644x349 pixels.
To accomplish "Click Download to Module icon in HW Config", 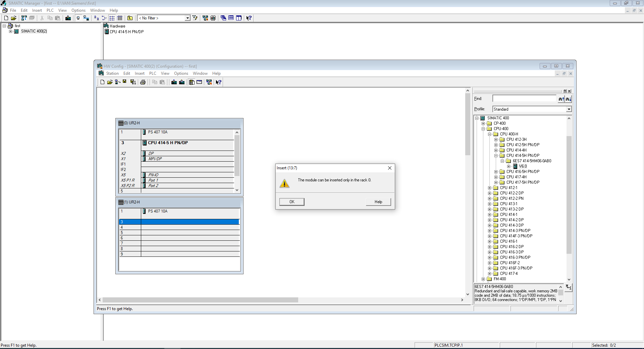I will [174, 82].
